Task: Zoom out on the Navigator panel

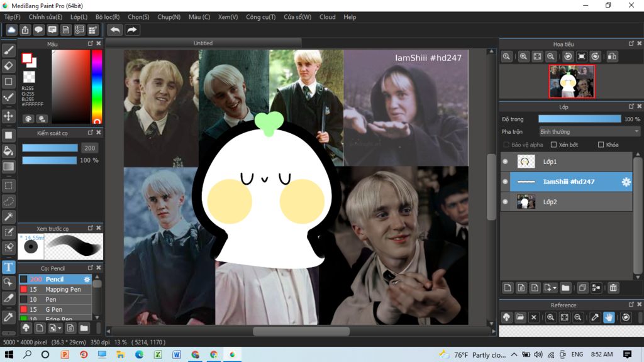Action: coord(551,57)
